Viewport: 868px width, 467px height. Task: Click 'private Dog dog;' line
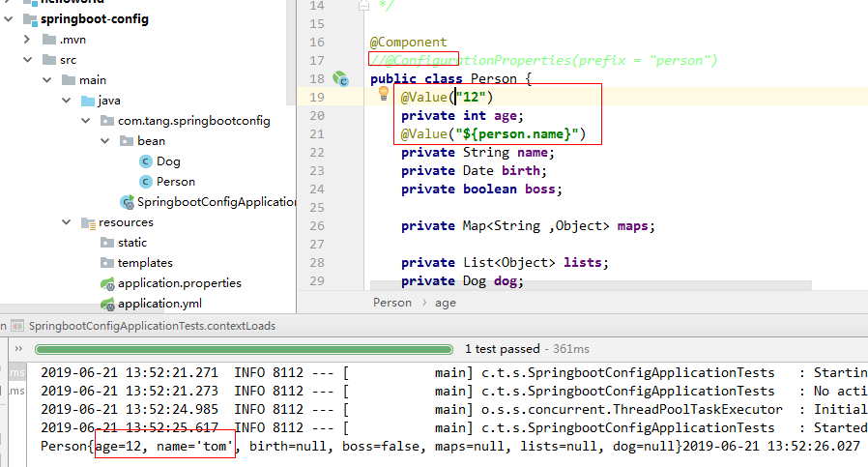pos(462,281)
